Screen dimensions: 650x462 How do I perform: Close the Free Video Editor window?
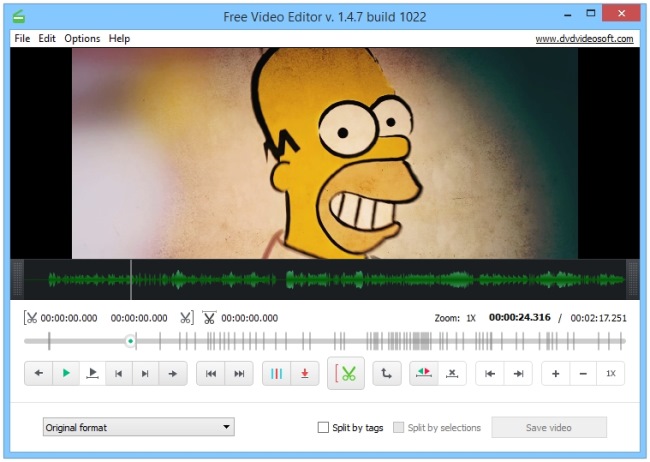click(x=621, y=13)
